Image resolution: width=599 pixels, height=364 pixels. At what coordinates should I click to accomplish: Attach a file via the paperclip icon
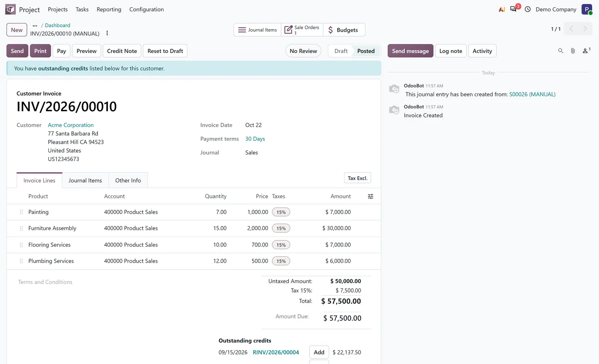click(572, 51)
